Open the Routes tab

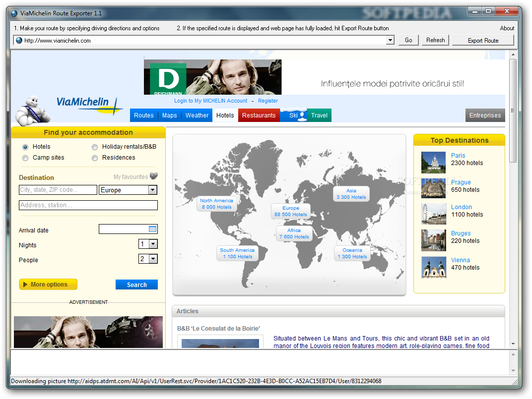[x=143, y=115]
